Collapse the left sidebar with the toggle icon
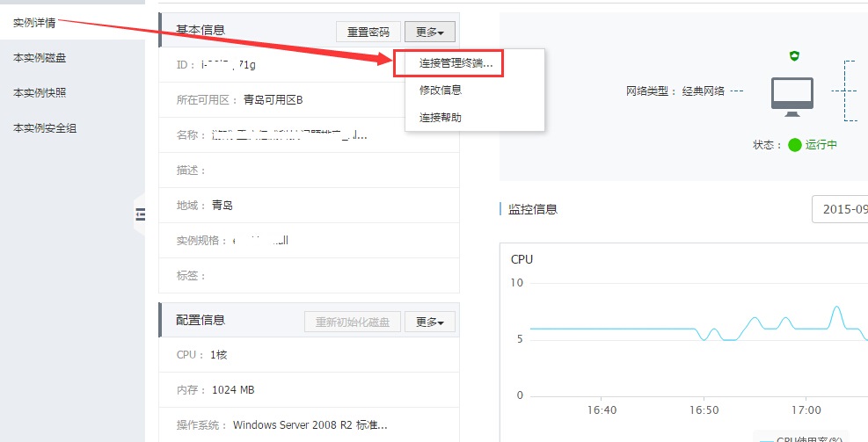 [x=140, y=214]
